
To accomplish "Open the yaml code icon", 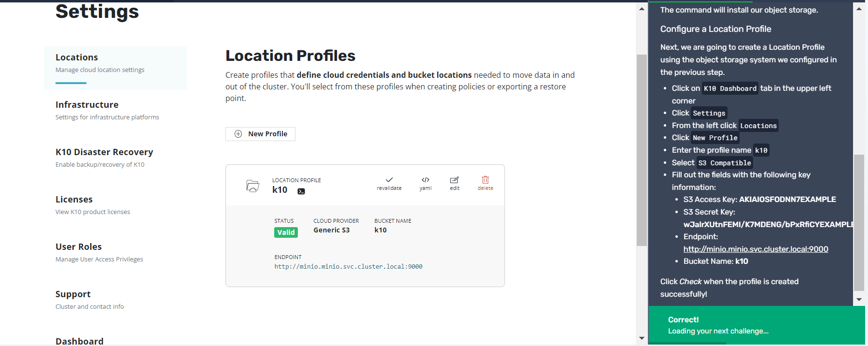I will [x=425, y=180].
